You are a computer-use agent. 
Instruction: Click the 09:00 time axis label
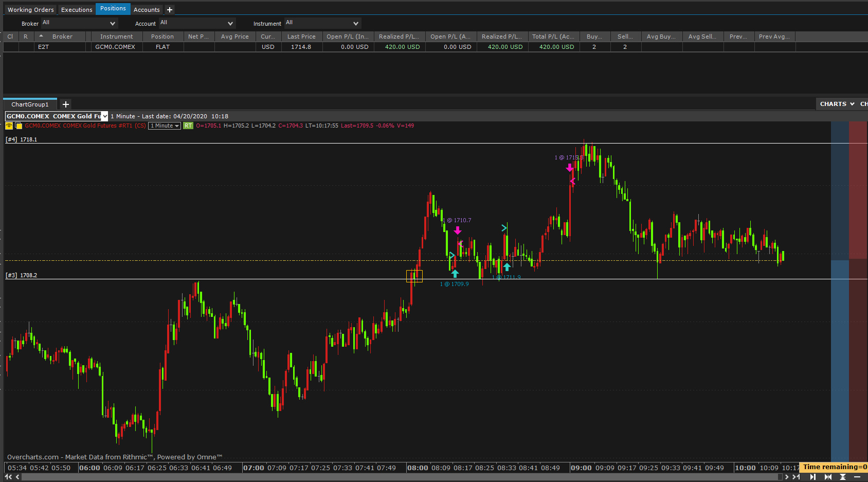coord(581,468)
